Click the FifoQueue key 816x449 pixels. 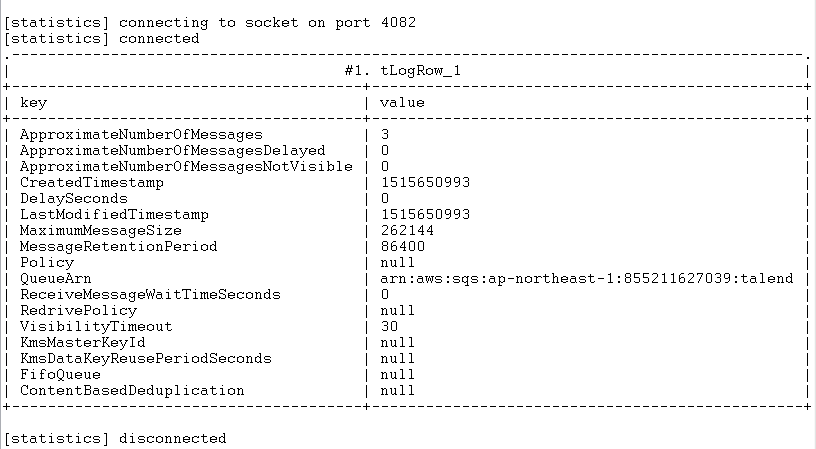pyautogui.click(x=60, y=374)
